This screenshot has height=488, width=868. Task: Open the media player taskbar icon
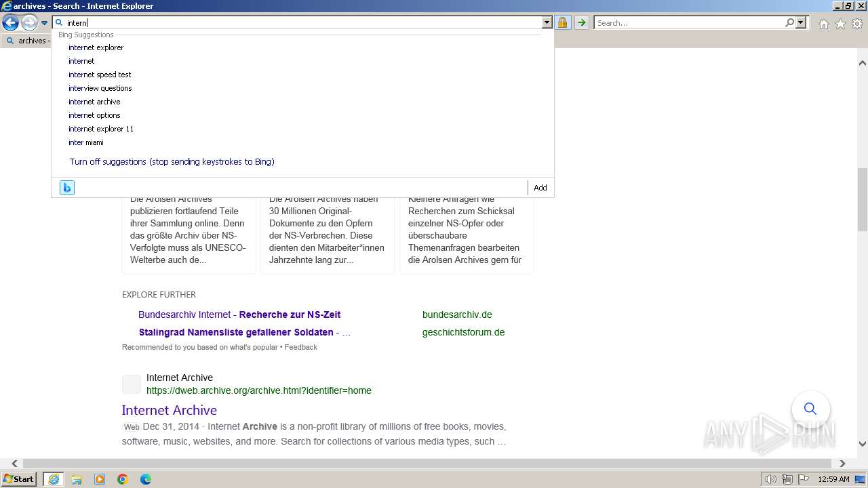(100, 479)
